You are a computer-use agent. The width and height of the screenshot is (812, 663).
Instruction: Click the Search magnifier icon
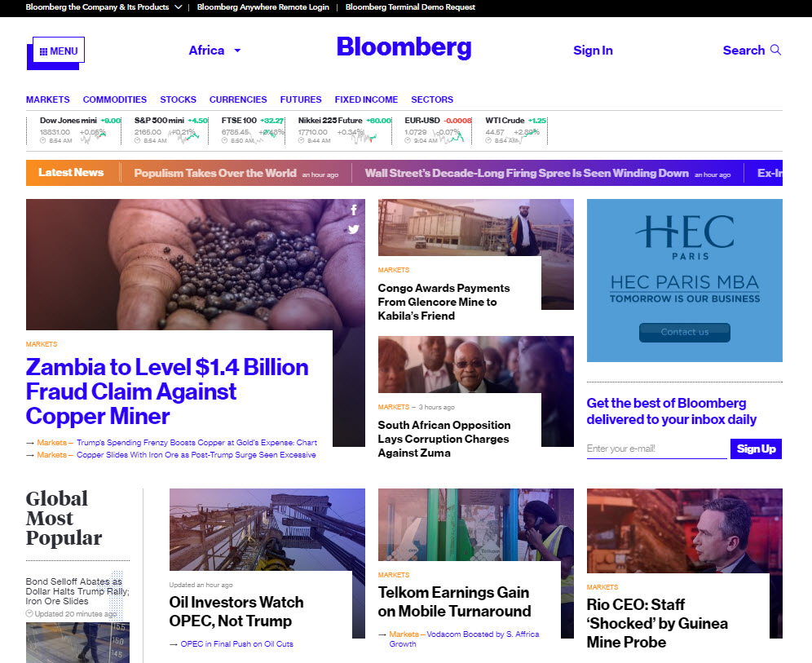[x=776, y=50]
